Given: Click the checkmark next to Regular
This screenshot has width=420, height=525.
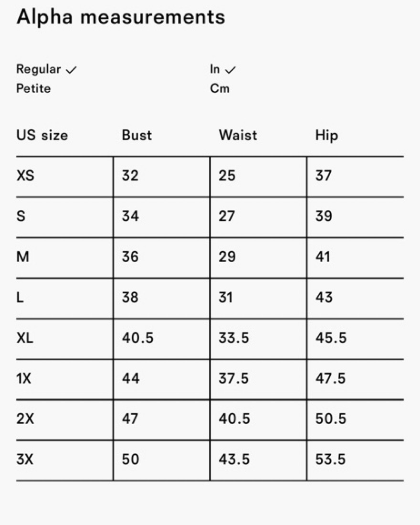Looking at the screenshot, I should [71, 70].
